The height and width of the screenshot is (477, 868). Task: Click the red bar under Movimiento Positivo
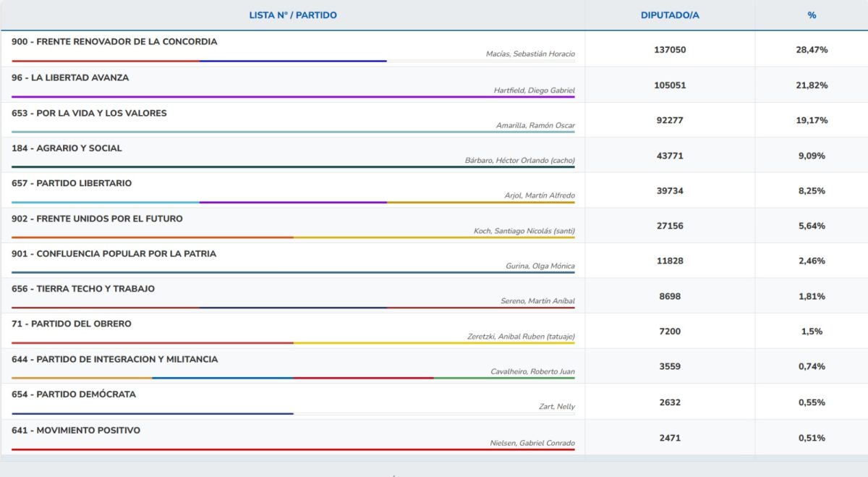tap(293, 449)
